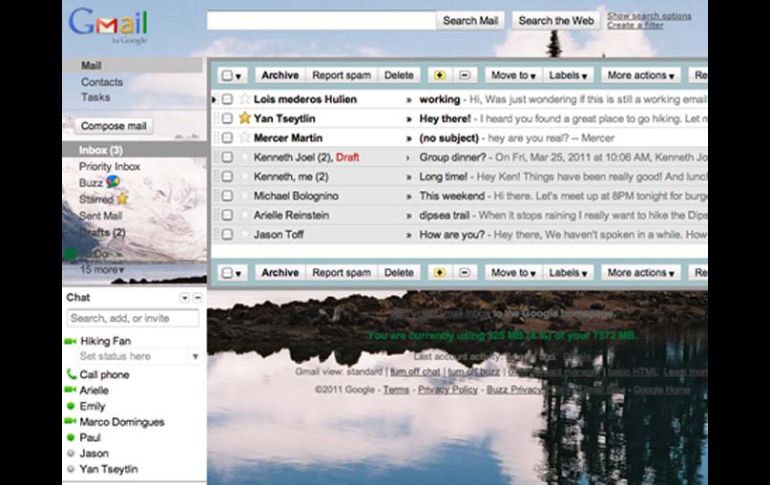The width and height of the screenshot is (770, 485).
Task: Open the Set status here dropdown
Action: (x=195, y=357)
